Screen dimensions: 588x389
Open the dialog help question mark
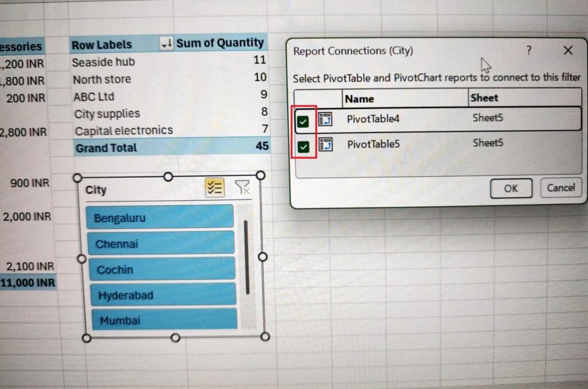[529, 50]
